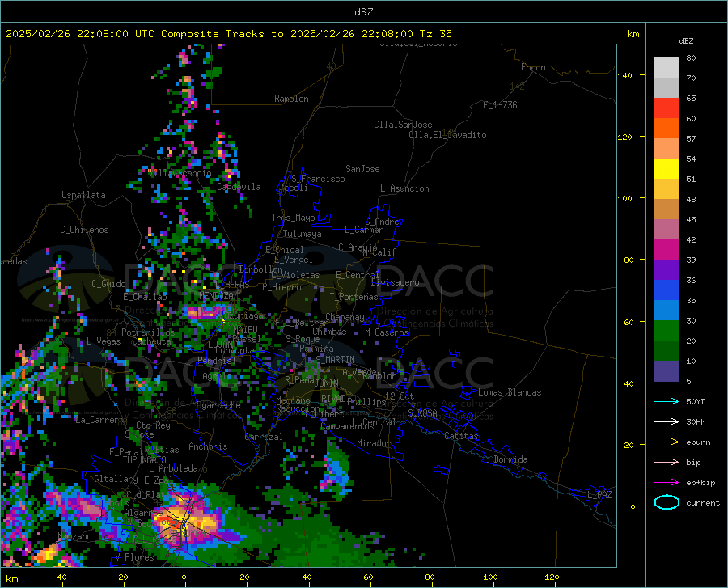This screenshot has width=728, height=588.
Task: Click the '45' value on the dBZ scale
Action: [691, 219]
